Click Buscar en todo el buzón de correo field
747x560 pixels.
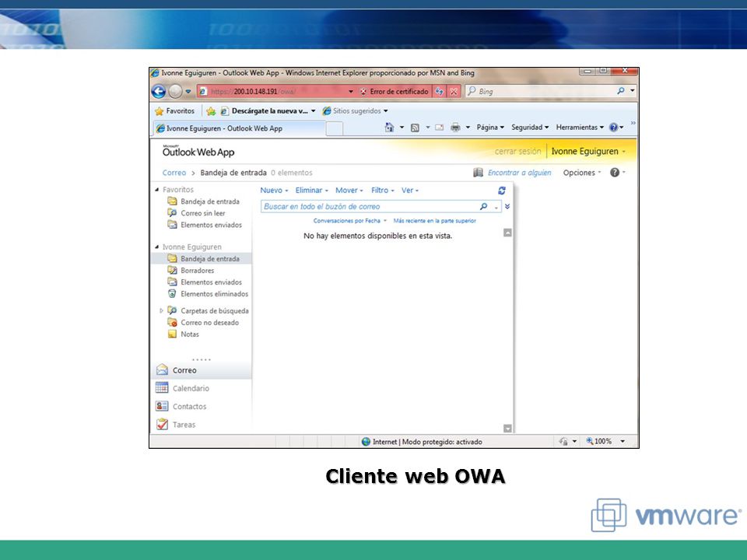point(370,207)
